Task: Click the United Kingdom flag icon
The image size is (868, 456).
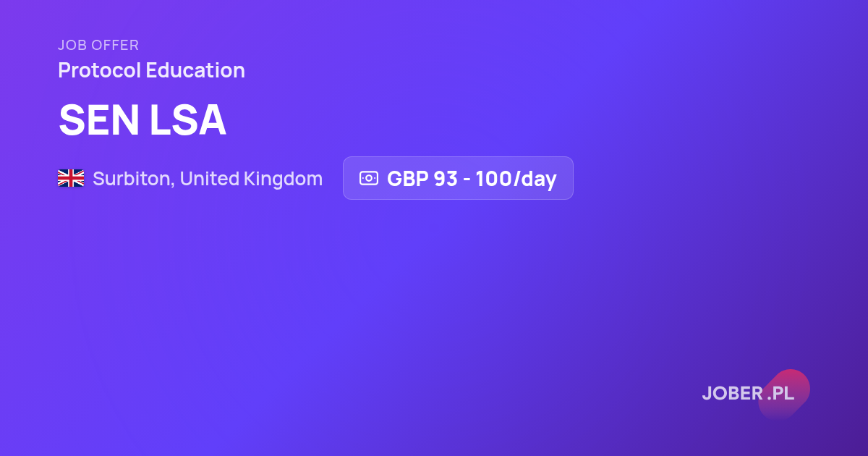Action: pyautogui.click(x=71, y=178)
